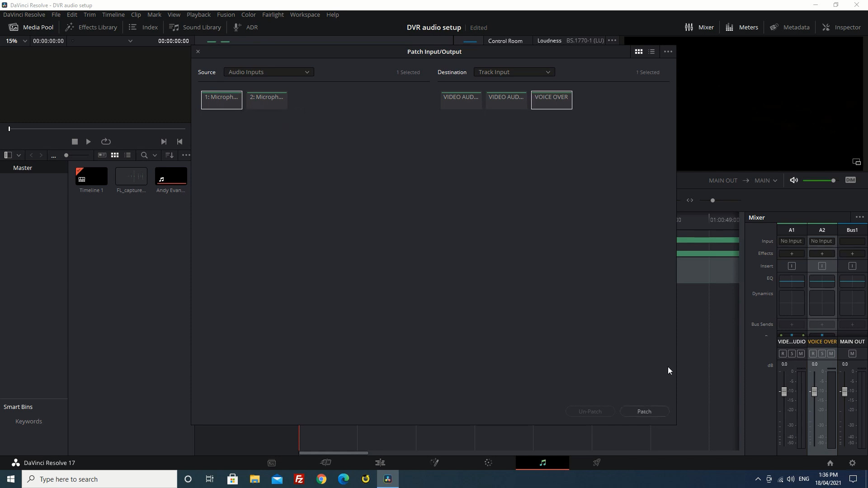Toggle the DIM button
The width and height of the screenshot is (868, 488).
[850, 180]
